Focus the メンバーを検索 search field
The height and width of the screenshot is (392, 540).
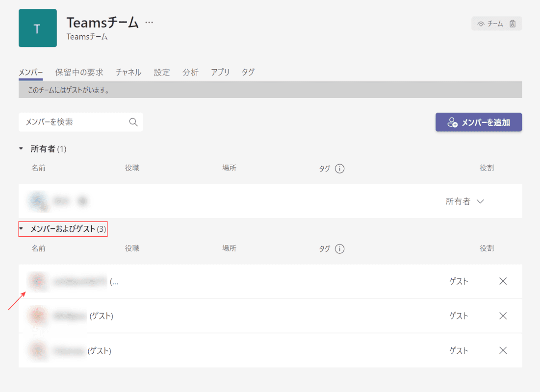[80, 122]
